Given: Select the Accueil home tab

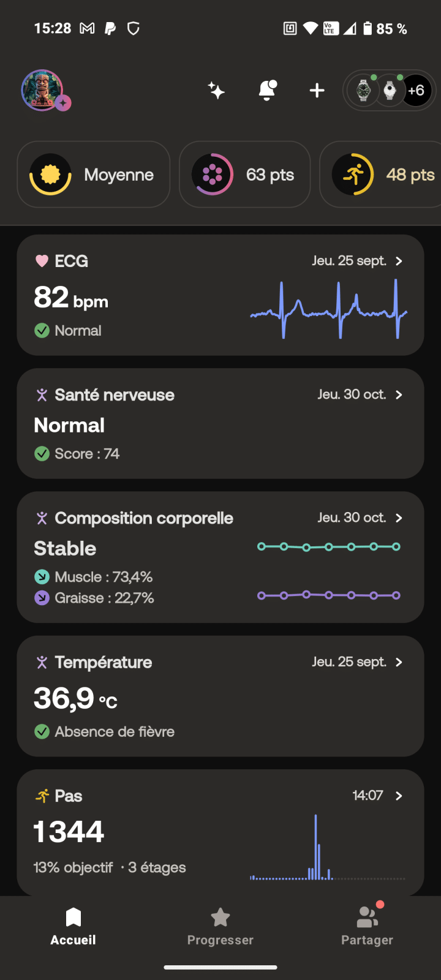Looking at the screenshot, I should (x=73, y=926).
